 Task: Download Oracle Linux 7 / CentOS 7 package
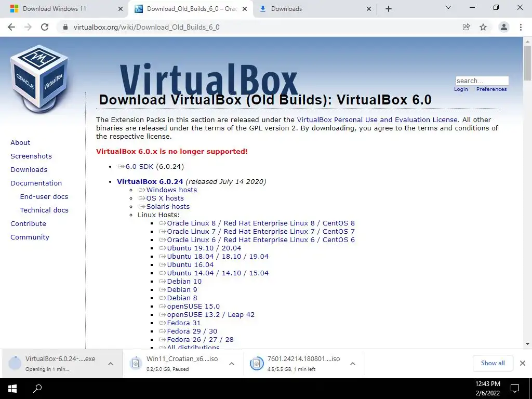click(257, 231)
